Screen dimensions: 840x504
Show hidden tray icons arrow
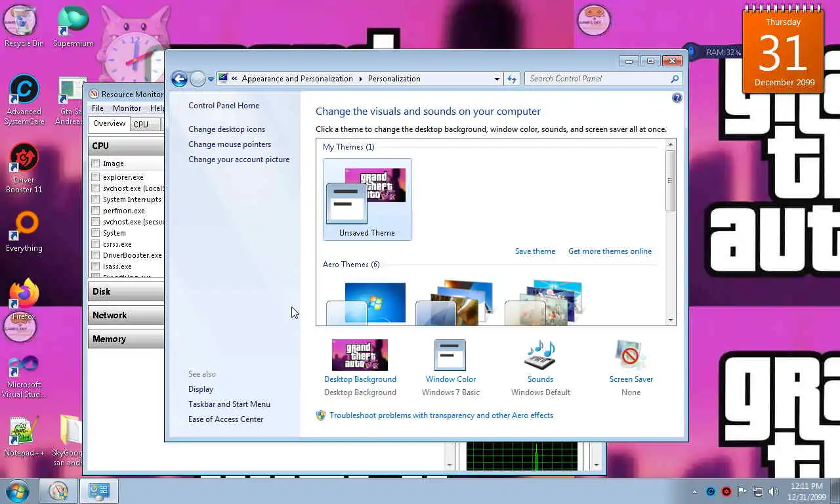tap(695, 492)
